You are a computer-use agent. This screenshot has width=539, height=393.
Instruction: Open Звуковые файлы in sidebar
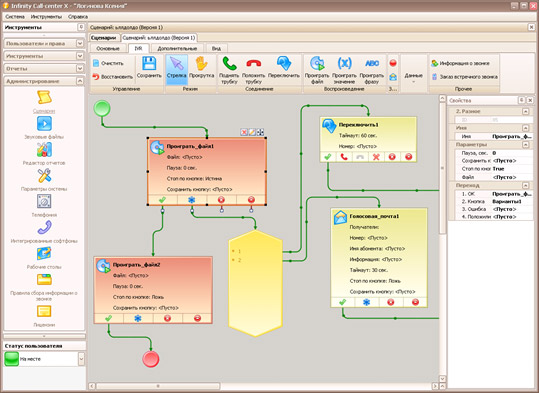(44, 128)
